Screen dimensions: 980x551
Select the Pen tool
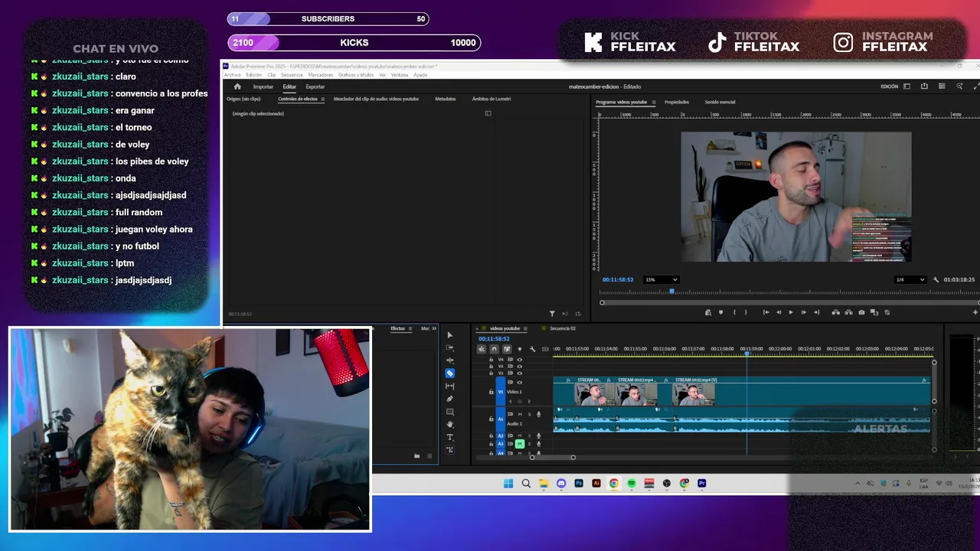450,399
